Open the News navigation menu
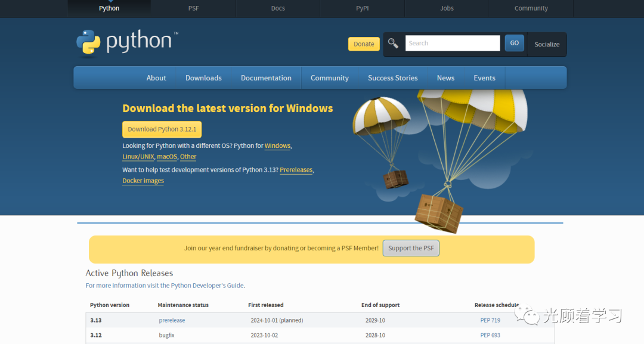This screenshot has width=644, height=344. click(x=445, y=78)
